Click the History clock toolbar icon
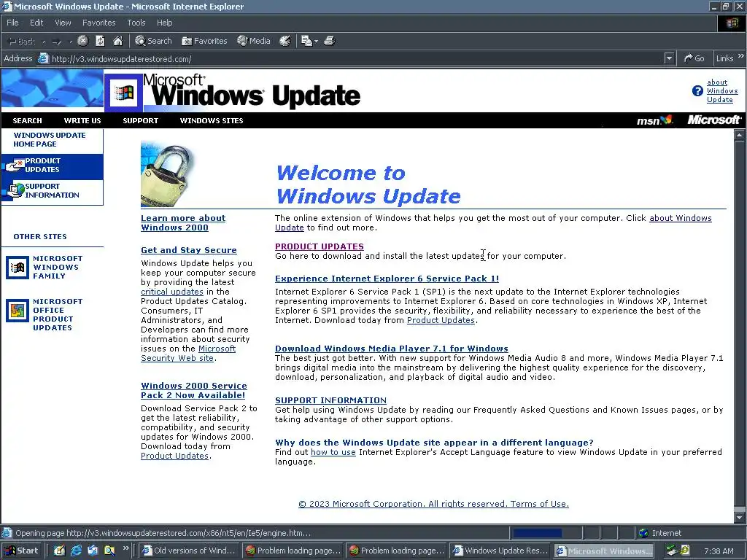This screenshot has width=747, height=560. (x=285, y=41)
